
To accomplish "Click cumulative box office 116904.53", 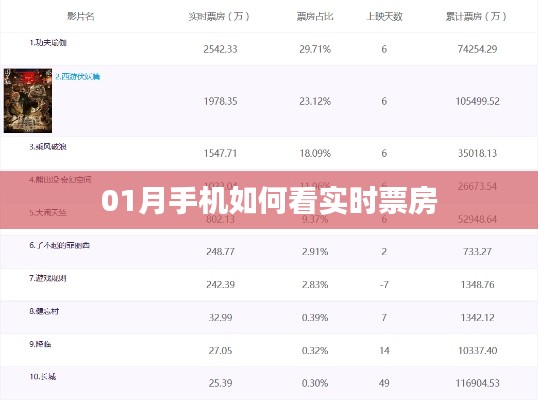I will pyautogui.click(x=477, y=383).
